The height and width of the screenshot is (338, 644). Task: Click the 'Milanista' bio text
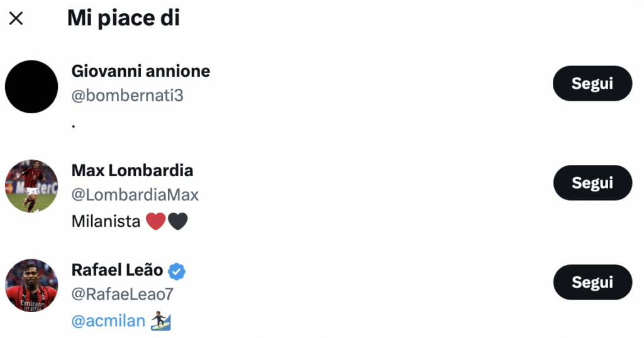(x=106, y=221)
